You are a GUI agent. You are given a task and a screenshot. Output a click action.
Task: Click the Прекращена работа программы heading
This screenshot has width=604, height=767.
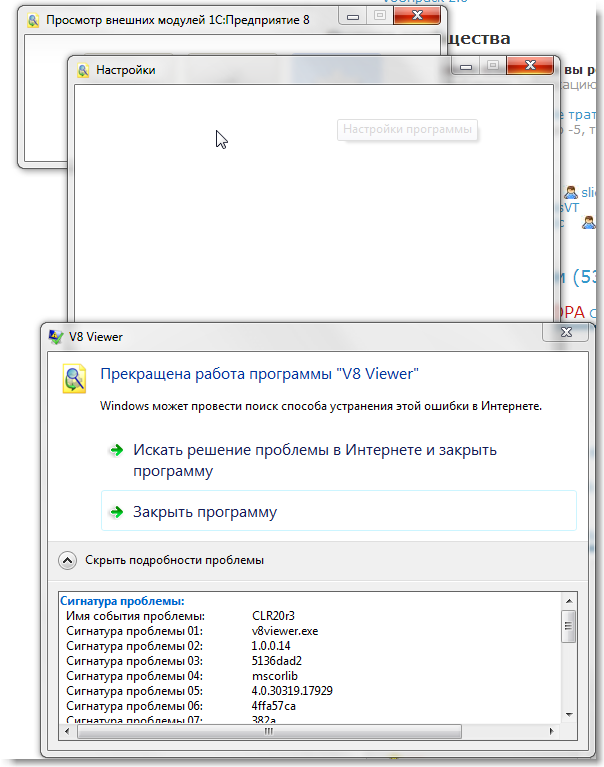pos(259,374)
